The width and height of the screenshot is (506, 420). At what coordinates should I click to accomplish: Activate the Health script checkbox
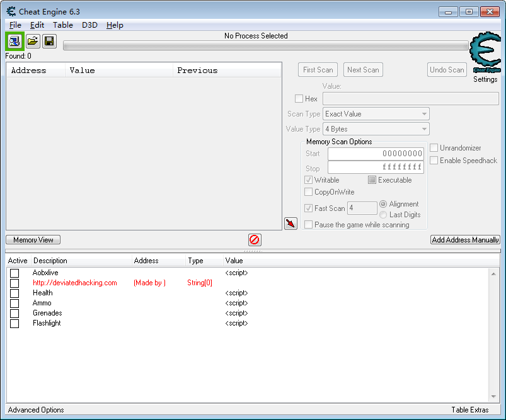point(14,293)
